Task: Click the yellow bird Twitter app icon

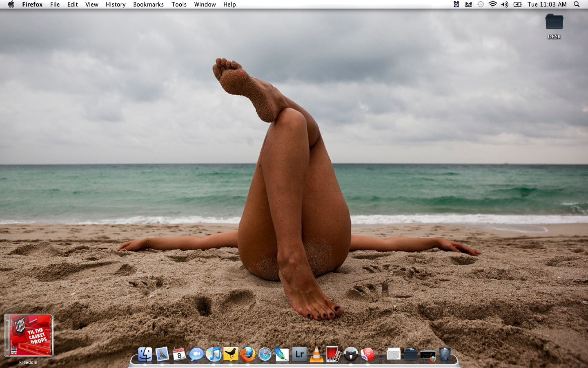Action: (x=231, y=354)
